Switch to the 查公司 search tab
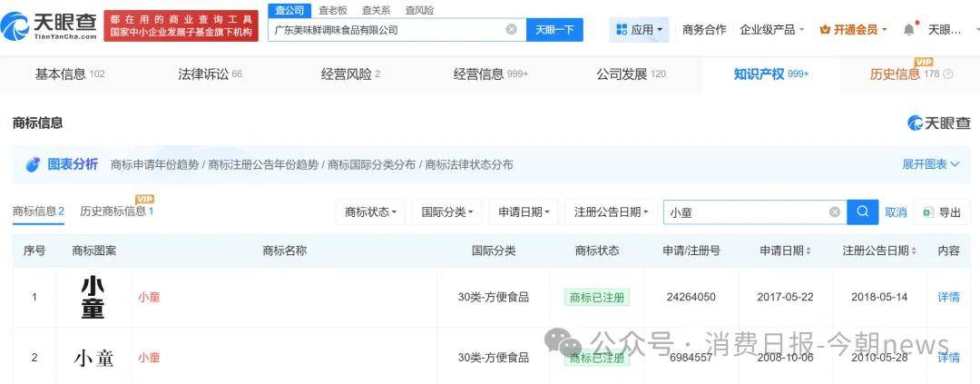This screenshot has width=980, height=384. 289,10
